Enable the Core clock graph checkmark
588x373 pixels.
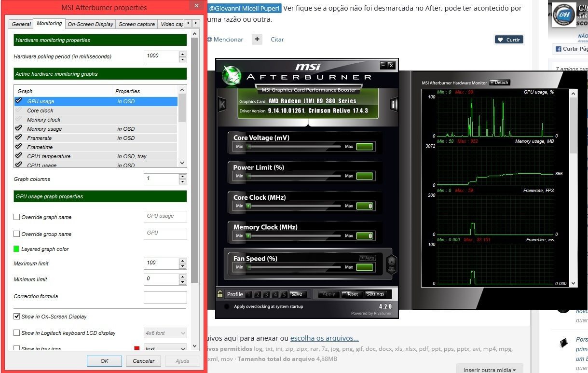point(19,110)
